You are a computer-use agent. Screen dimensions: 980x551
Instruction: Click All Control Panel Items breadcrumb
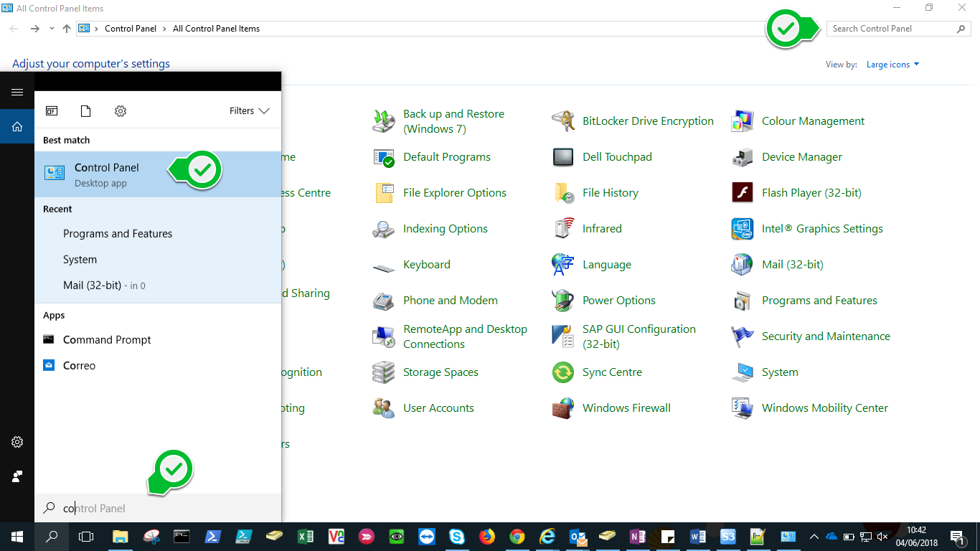tap(217, 29)
